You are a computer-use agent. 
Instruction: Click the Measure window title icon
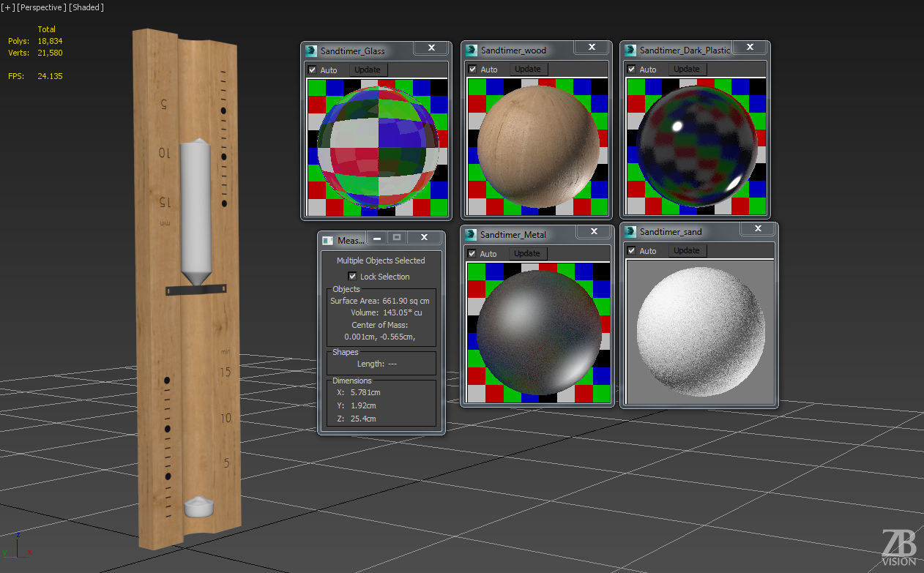point(327,240)
